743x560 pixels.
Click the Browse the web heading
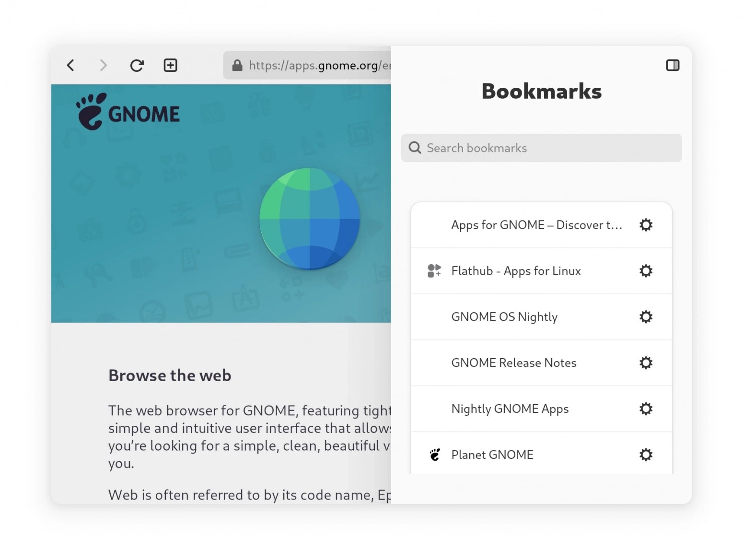[170, 375]
